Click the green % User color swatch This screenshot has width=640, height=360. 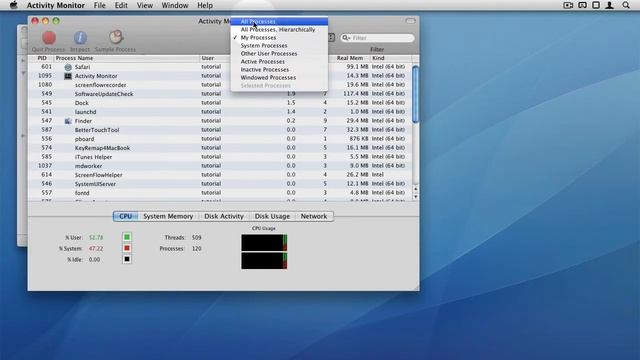pos(127,237)
